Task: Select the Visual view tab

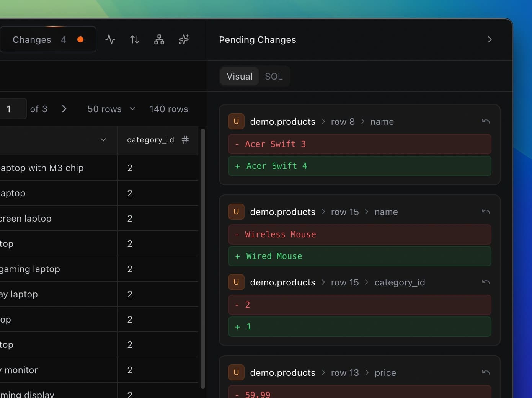Action: click(x=239, y=77)
